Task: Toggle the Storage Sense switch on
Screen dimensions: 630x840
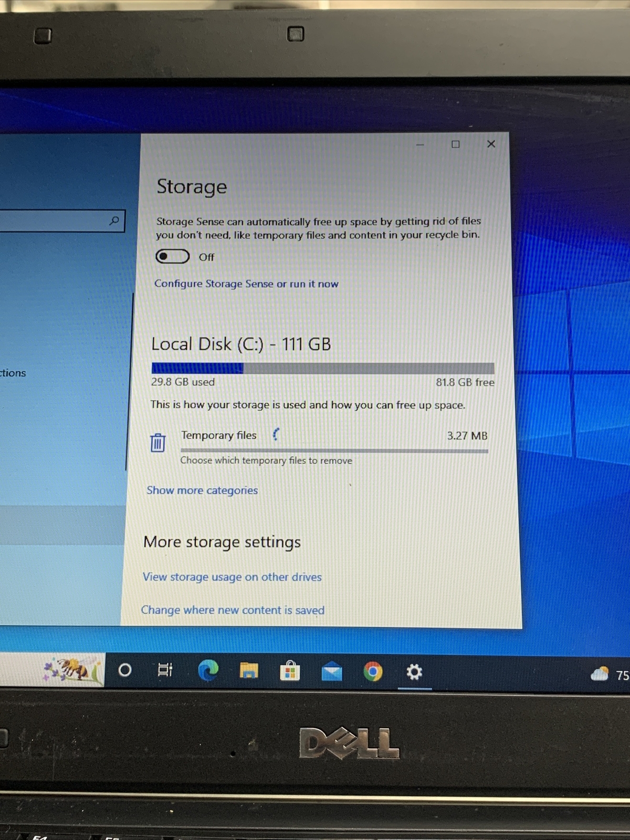Action: click(172, 256)
